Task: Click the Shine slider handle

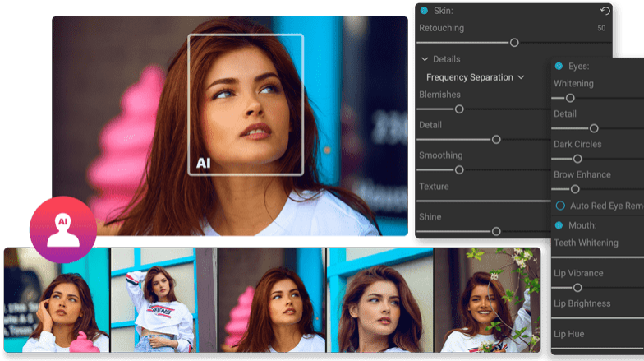Action: click(496, 232)
